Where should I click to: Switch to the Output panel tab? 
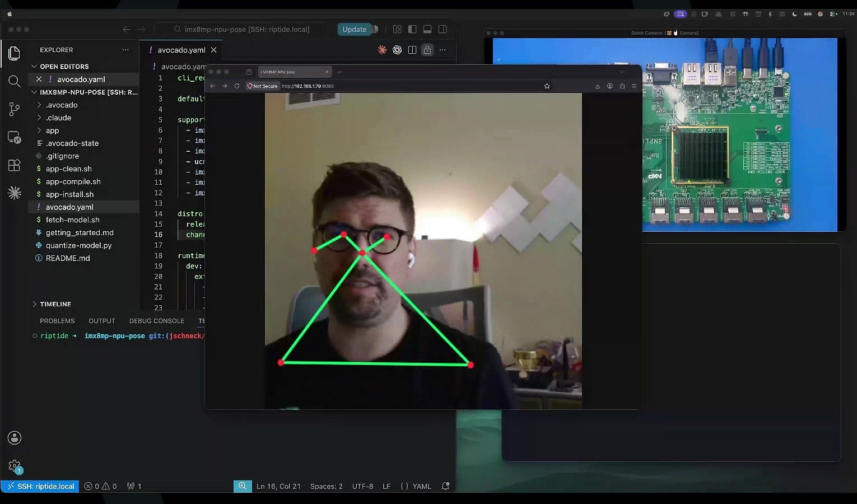(102, 321)
